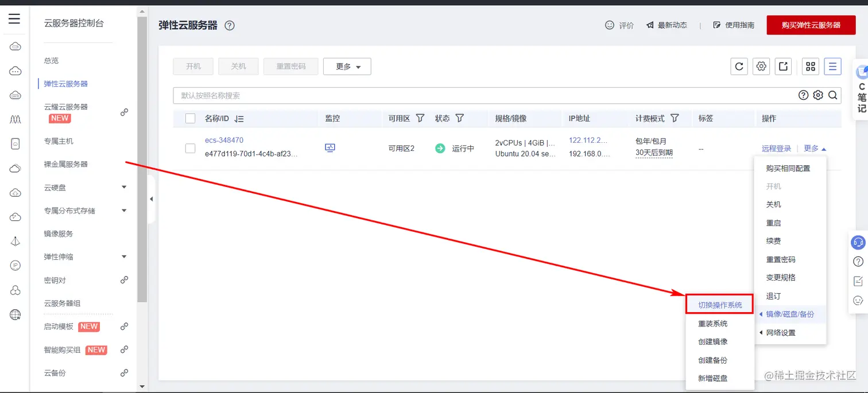Viewport: 868px width, 393px height.
Task: Click right-side floating help question icon
Action: tap(858, 262)
